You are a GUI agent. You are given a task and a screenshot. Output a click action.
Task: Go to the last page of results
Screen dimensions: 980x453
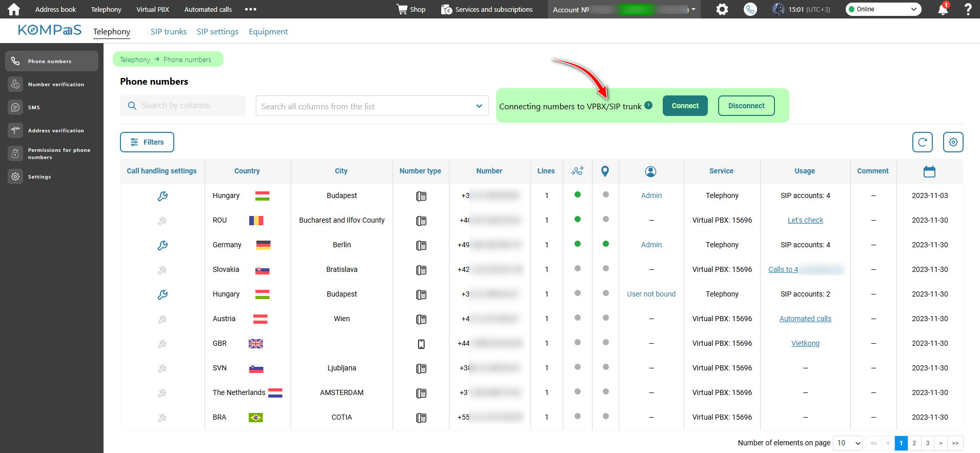pos(955,443)
